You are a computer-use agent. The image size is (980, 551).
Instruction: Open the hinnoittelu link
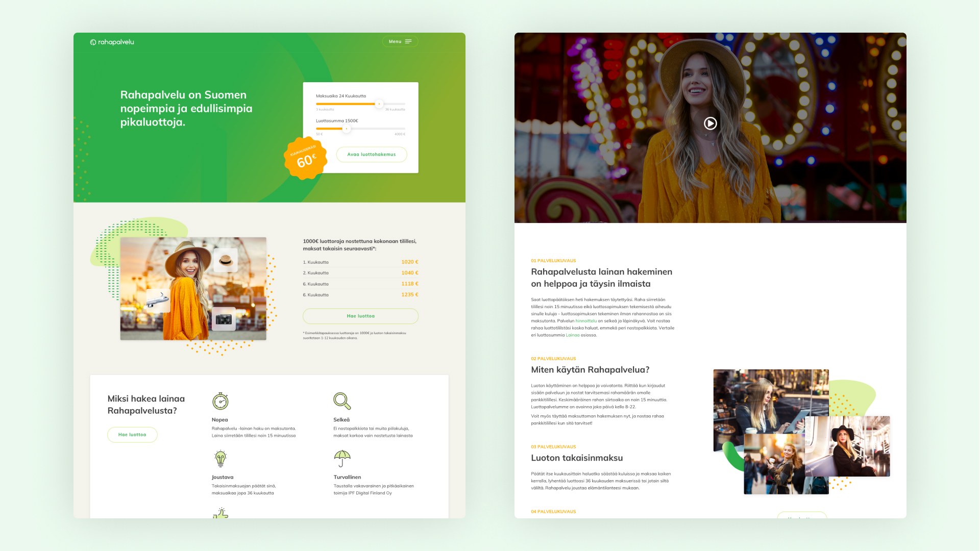[x=586, y=321]
